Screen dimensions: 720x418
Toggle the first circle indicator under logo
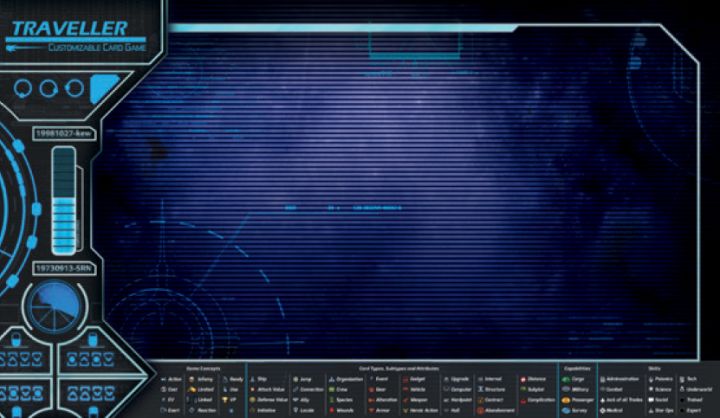coord(23,88)
